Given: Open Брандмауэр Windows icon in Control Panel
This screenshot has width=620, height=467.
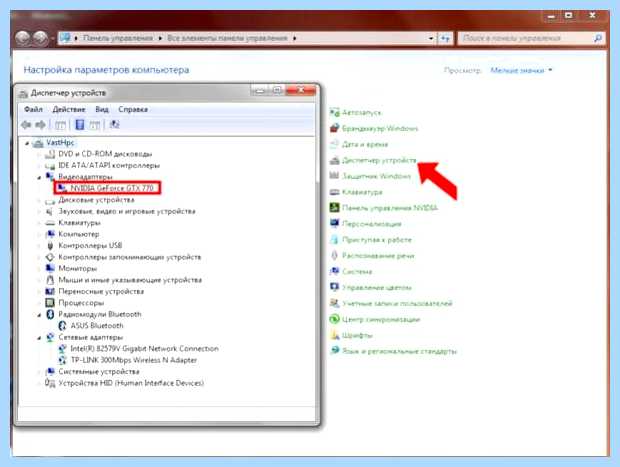Looking at the screenshot, I should pyautogui.click(x=335, y=128).
